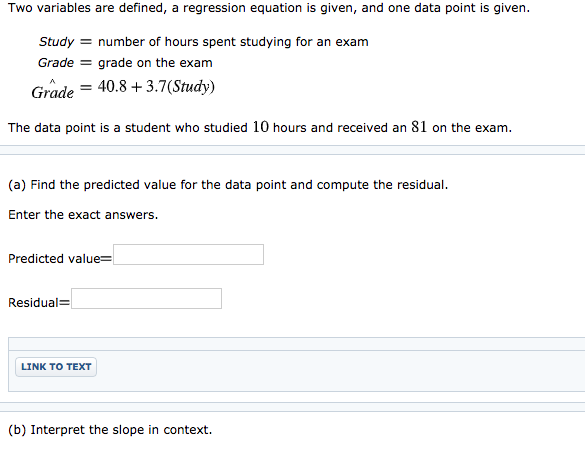Screen dimensions: 585x471
Task: Click the Residual input field
Action: click(146, 298)
